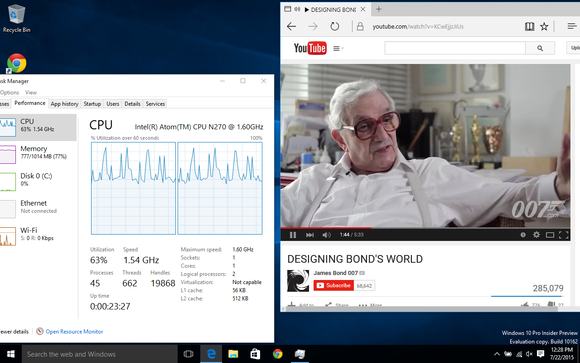The image size is (580, 363).
Task: Open the Options menu in Task Manager
Action: pyautogui.click(x=9, y=93)
